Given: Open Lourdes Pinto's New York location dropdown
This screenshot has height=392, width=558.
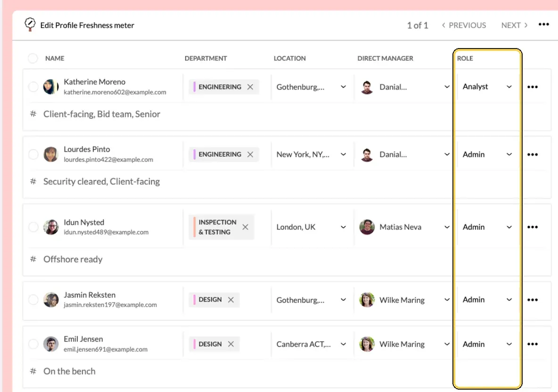Looking at the screenshot, I should click(312, 155).
